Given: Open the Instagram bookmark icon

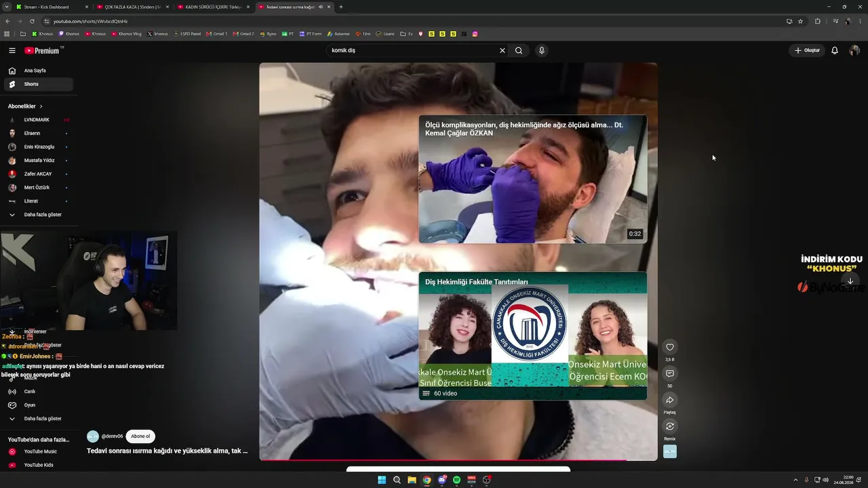Looking at the screenshot, I should tap(475, 34).
